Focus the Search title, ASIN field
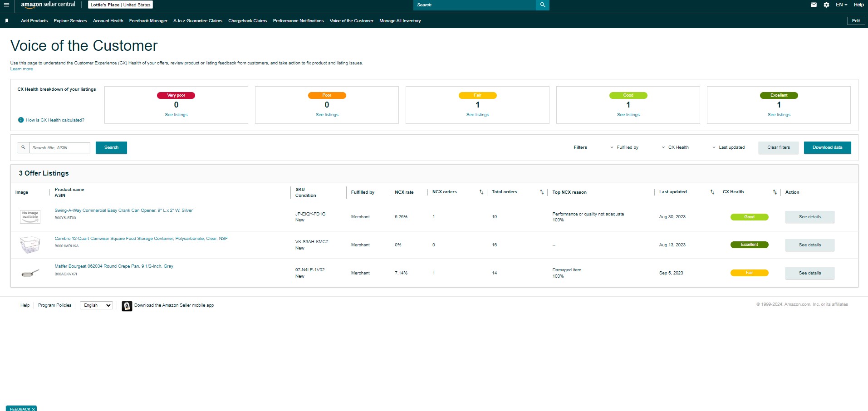The image size is (868, 411). (59, 147)
